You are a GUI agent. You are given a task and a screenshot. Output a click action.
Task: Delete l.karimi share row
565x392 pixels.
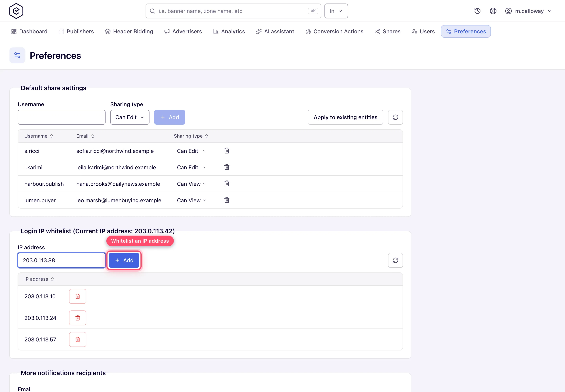click(x=227, y=167)
